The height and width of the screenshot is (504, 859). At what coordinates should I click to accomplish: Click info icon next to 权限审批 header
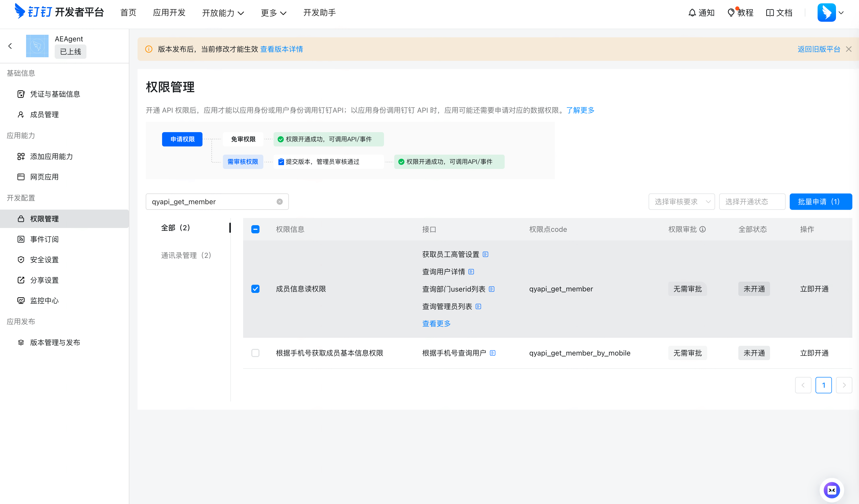click(703, 229)
